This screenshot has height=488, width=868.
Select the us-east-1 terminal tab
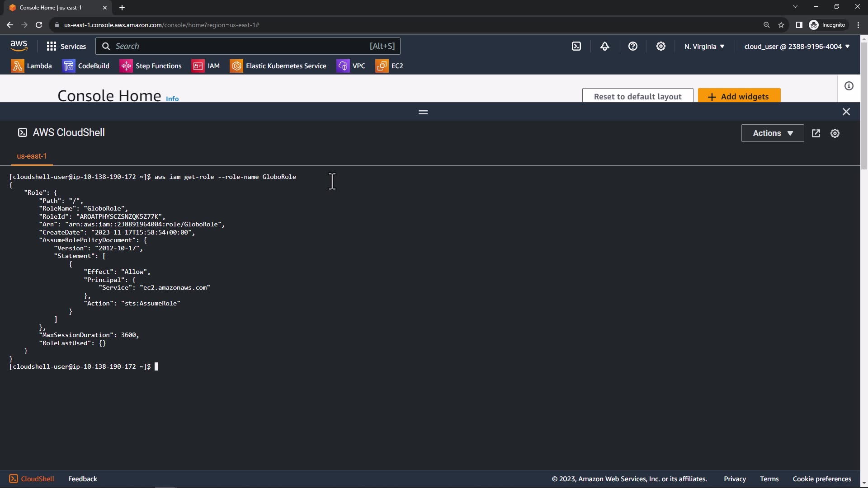tap(32, 156)
